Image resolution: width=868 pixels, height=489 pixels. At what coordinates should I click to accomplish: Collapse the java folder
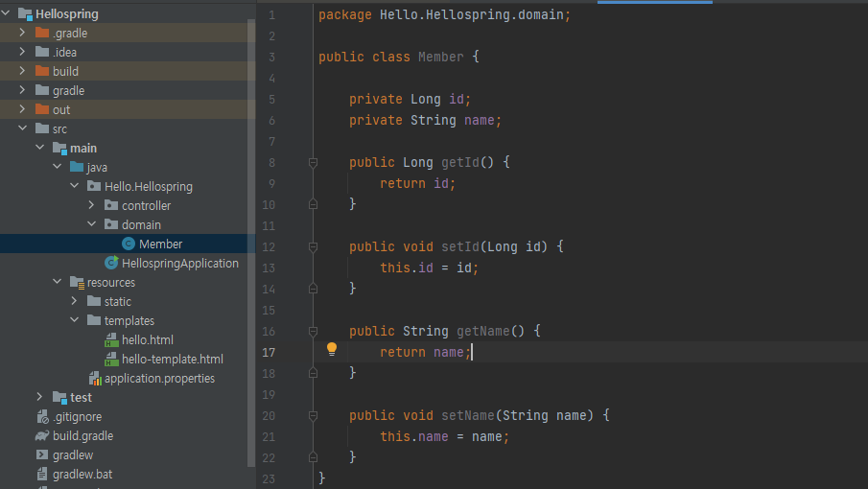(57, 167)
